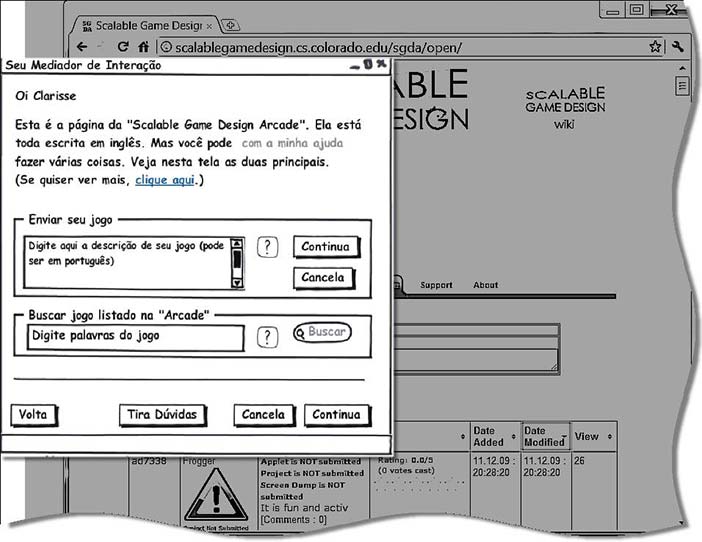Click bottom Cancela button of mediator dialog
Image resolution: width=702 pixels, height=542 pixels.
(x=264, y=415)
